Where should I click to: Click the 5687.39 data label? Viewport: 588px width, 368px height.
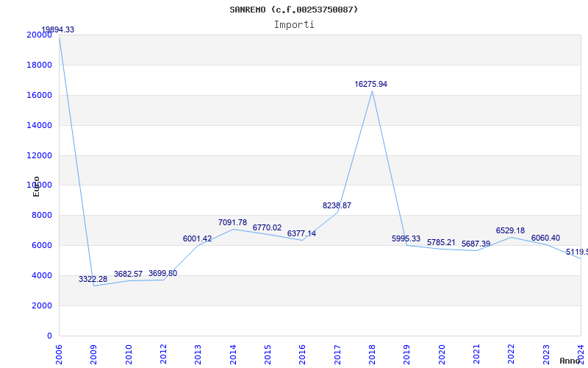tap(476, 244)
